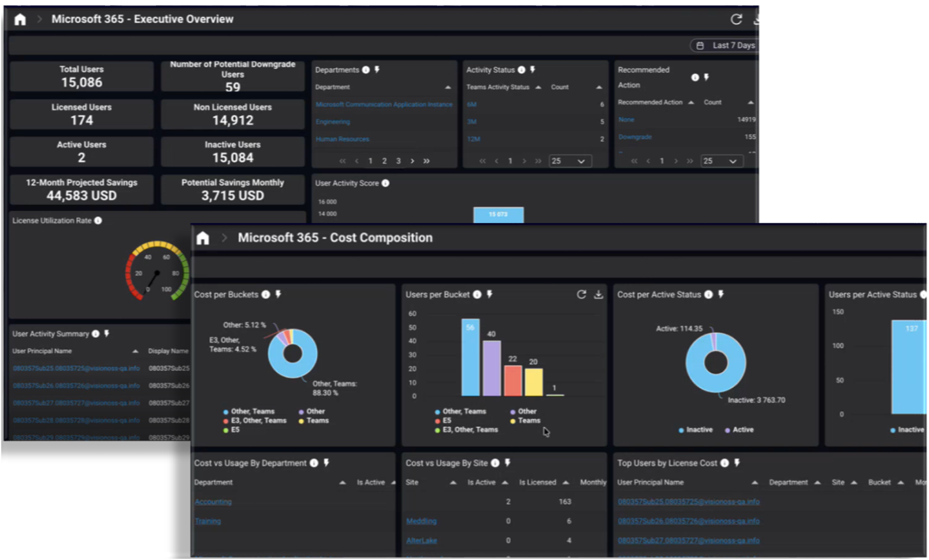Jump to last page in Departments table

click(x=427, y=161)
